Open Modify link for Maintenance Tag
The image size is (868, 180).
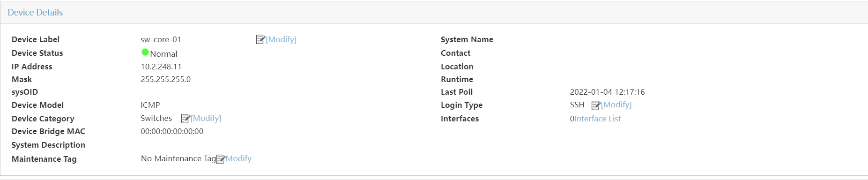[238, 158]
